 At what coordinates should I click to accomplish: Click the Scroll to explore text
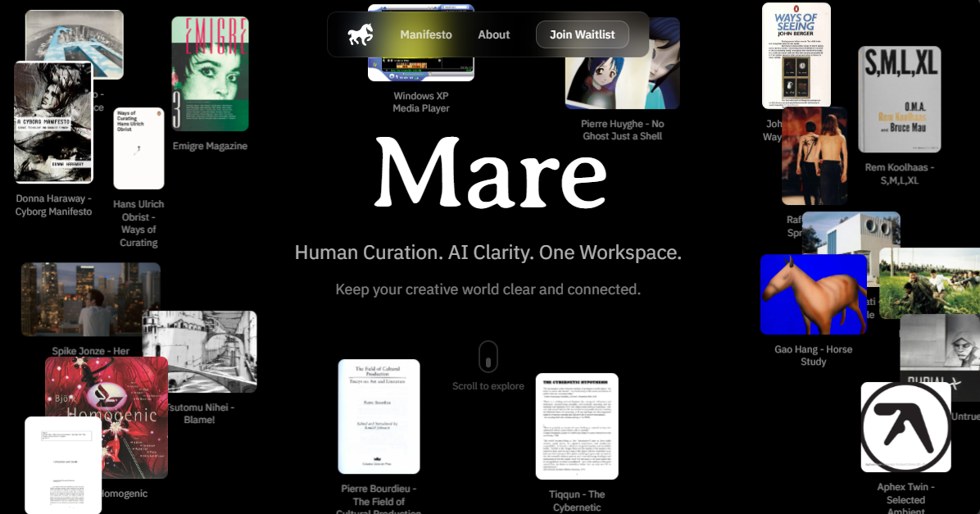(x=488, y=386)
